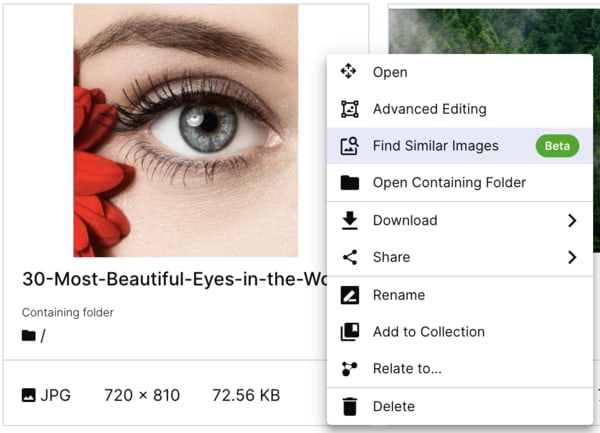
Task: Open the root containing folder link
Action: 34,336
